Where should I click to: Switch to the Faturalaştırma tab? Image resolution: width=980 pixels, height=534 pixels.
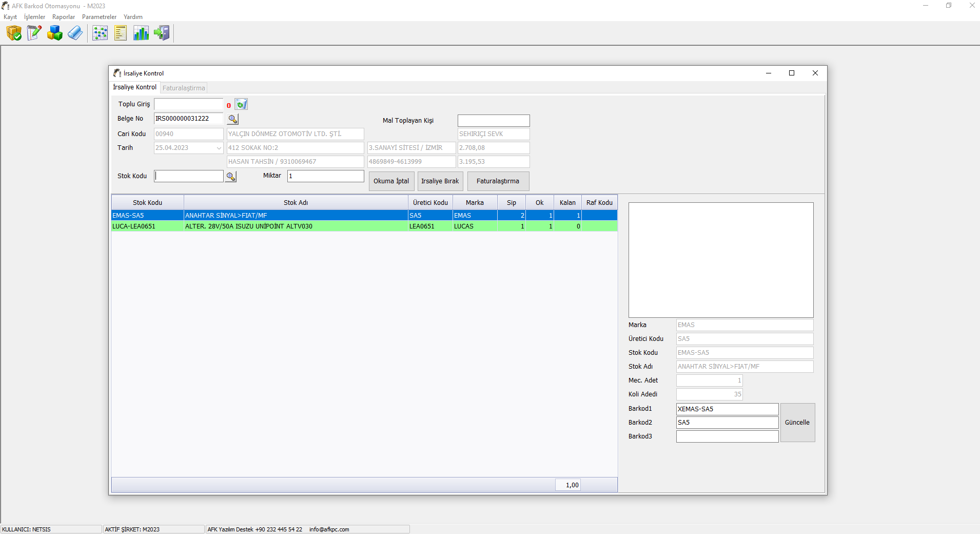pyautogui.click(x=184, y=88)
